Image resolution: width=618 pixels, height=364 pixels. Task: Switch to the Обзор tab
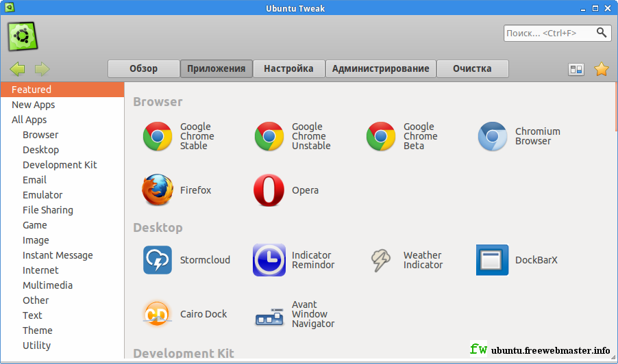[143, 69]
